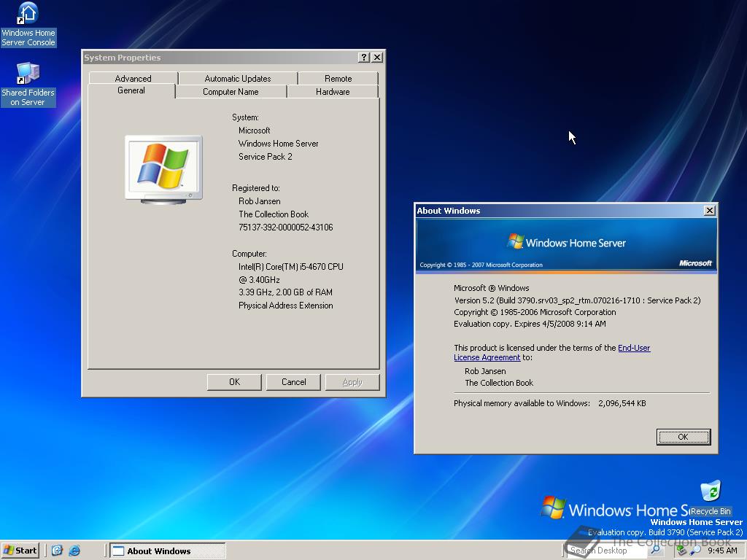747x560 pixels.
Task: Click the desktop search magnifier button
Action: pyautogui.click(x=656, y=551)
